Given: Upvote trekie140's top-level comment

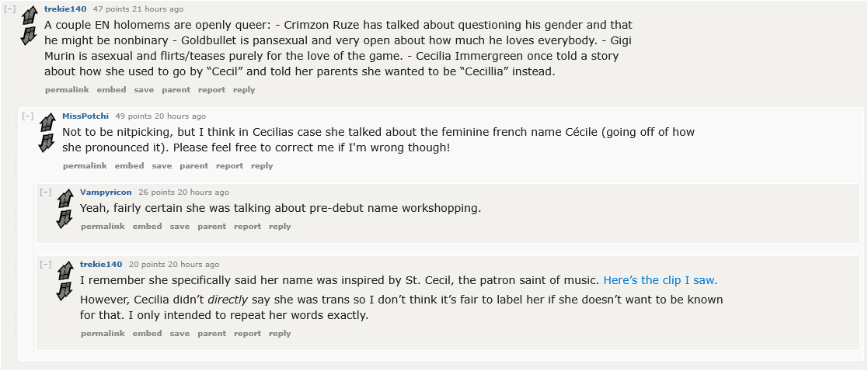Looking at the screenshot, I should (29, 15).
